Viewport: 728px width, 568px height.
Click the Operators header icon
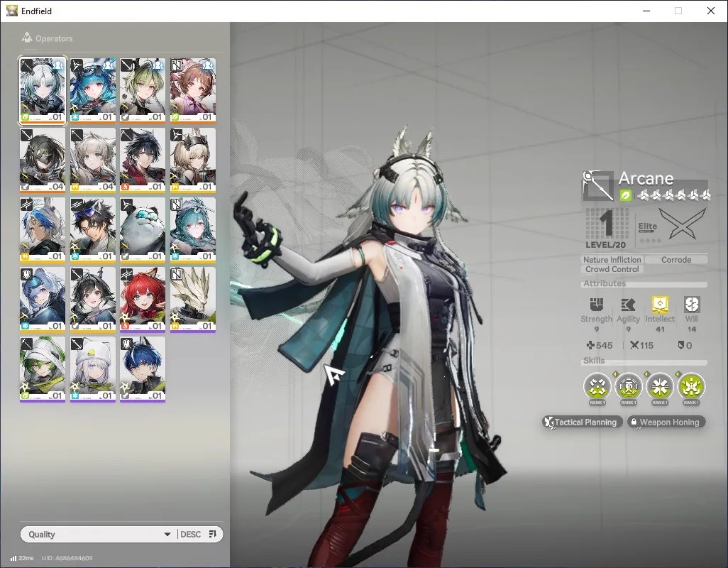27,38
